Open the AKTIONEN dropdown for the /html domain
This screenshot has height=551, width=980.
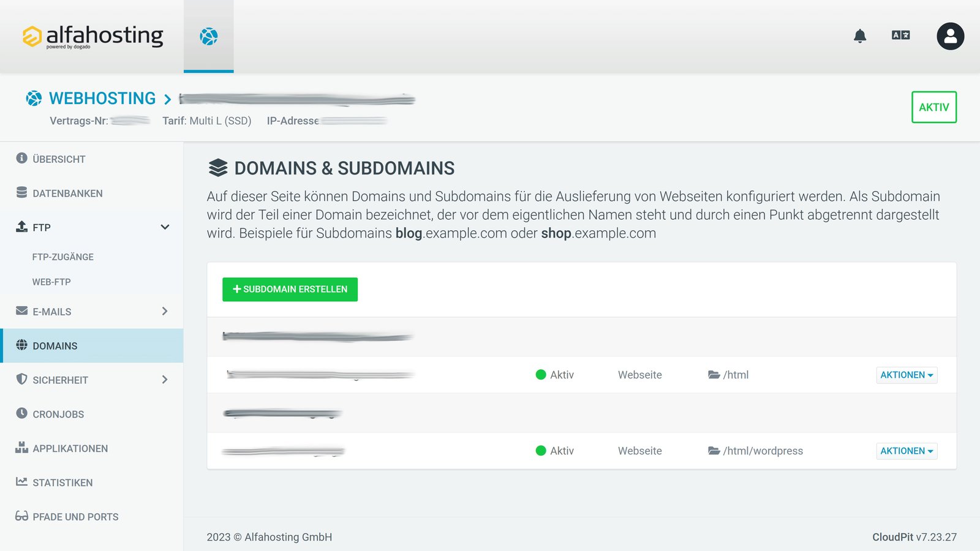coord(907,375)
